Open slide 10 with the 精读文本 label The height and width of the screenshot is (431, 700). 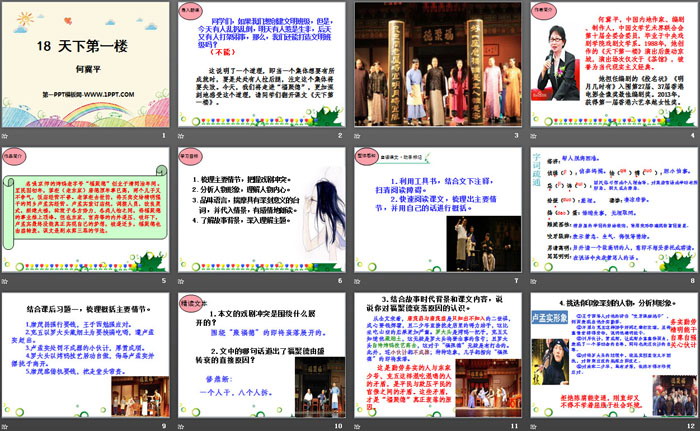click(x=262, y=351)
